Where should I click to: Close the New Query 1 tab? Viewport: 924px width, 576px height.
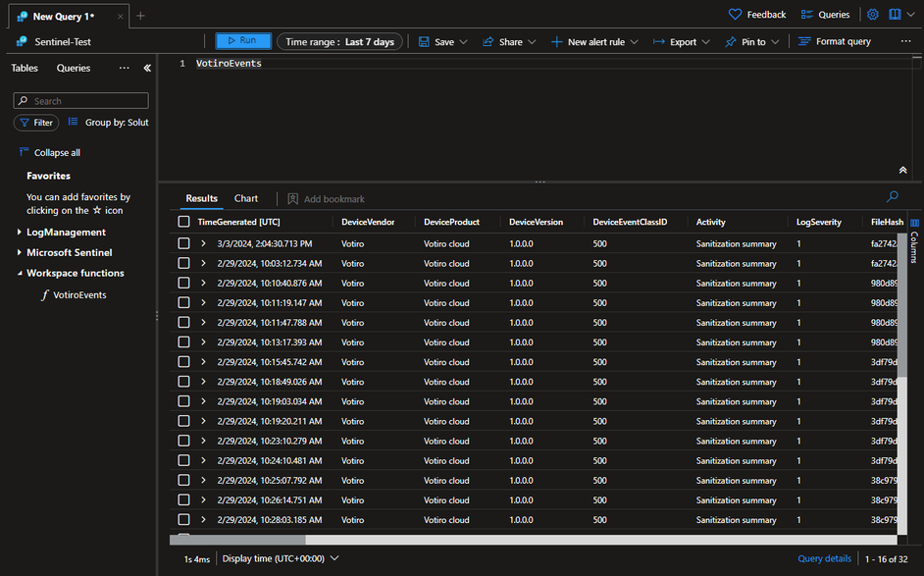(x=121, y=17)
